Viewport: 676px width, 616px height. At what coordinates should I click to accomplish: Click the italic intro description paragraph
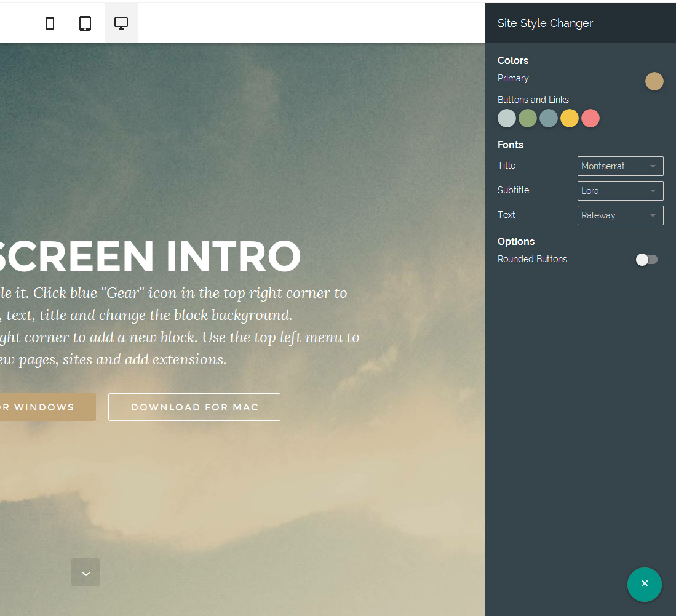178,326
